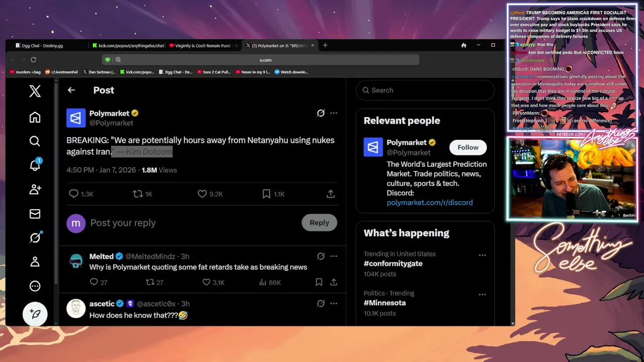Switch to Virginity is Cool YouTube tab
644x362 pixels.
204,45
